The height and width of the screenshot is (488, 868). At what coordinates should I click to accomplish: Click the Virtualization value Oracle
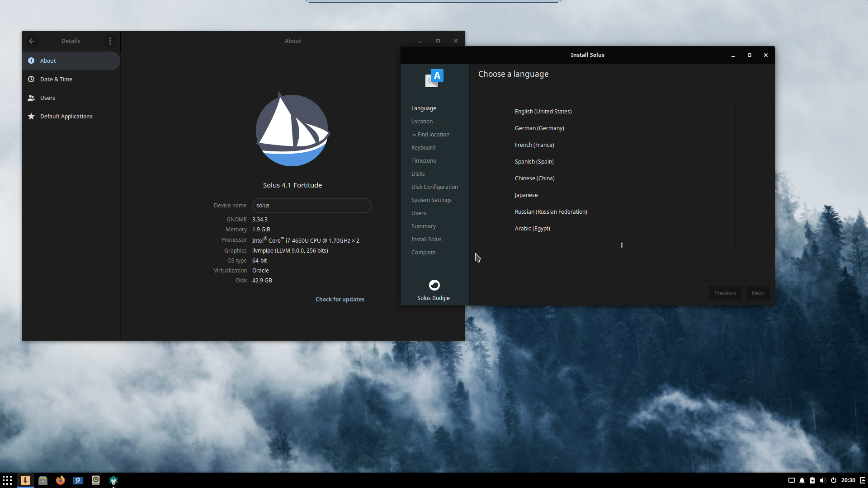[260, 271]
